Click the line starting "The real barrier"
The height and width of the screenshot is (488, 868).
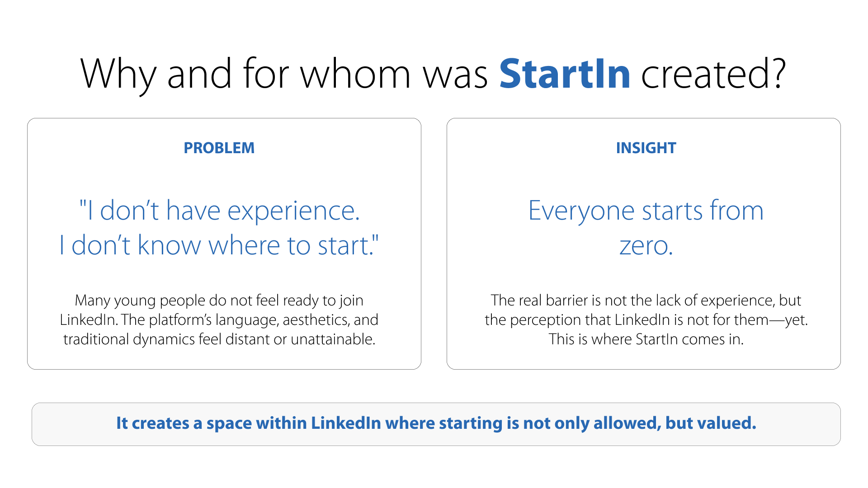tap(646, 300)
